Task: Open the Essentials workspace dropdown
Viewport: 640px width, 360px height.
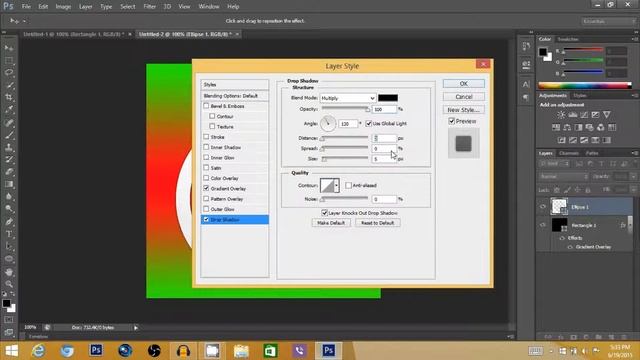Action: tap(608, 21)
